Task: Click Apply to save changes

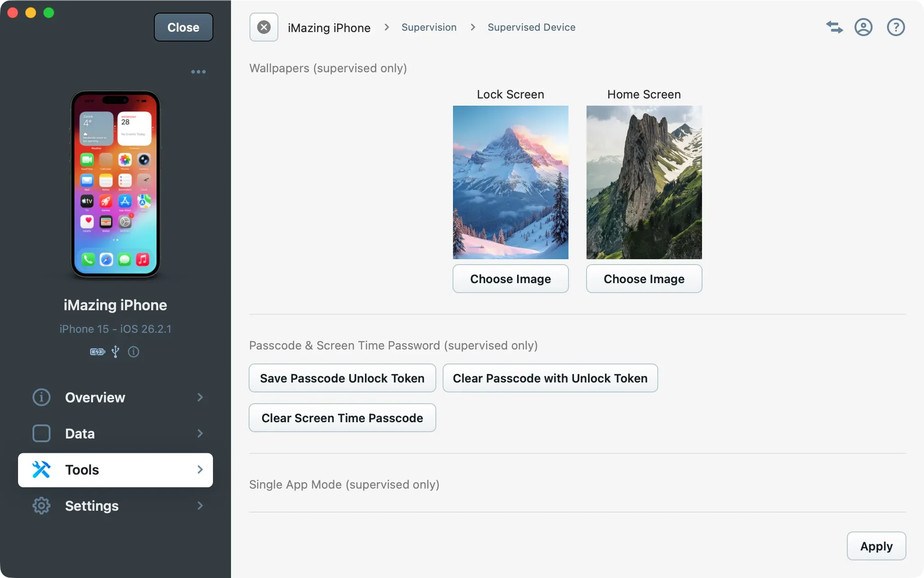Action: pyautogui.click(x=876, y=545)
